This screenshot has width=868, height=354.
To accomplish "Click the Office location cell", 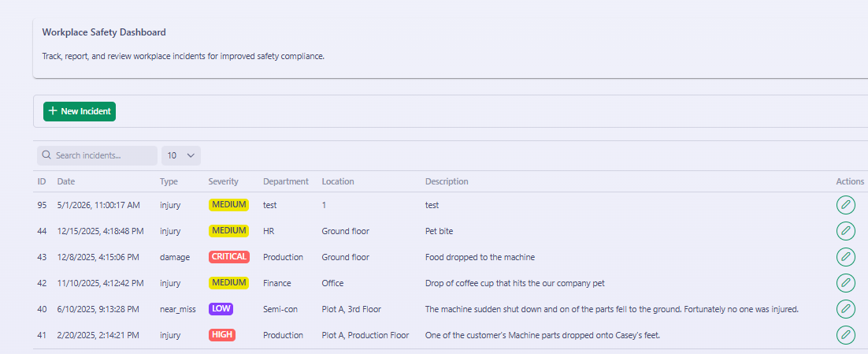I will pos(332,283).
